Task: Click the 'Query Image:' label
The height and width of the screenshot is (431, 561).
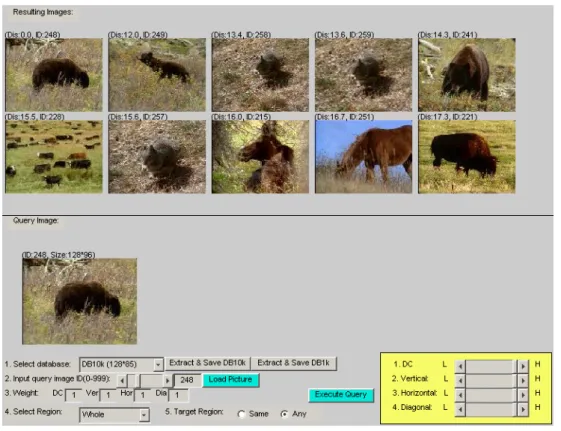Action: click(x=35, y=220)
